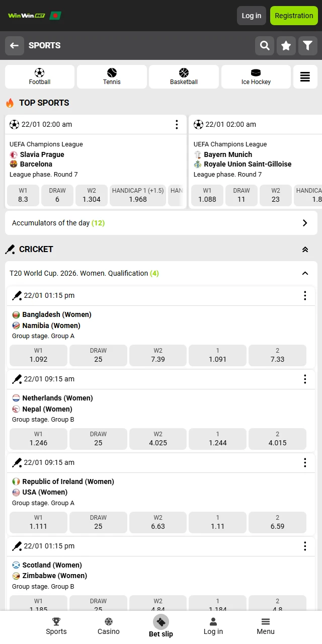Viewport: 322px width, 644px height.
Task: Select the Ice Hockey sport icon
Action: tap(256, 76)
